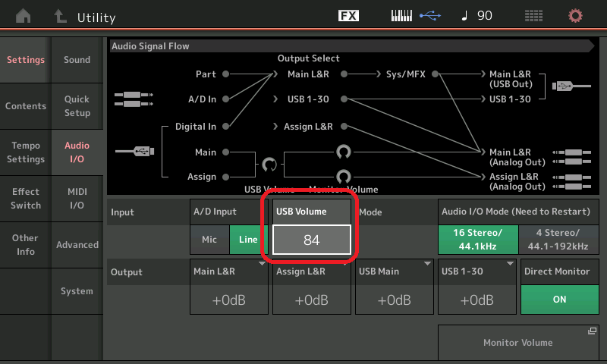This screenshot has height=364, width=607.
Task: Turn off Direct Monitor
Action: (559, 299)
